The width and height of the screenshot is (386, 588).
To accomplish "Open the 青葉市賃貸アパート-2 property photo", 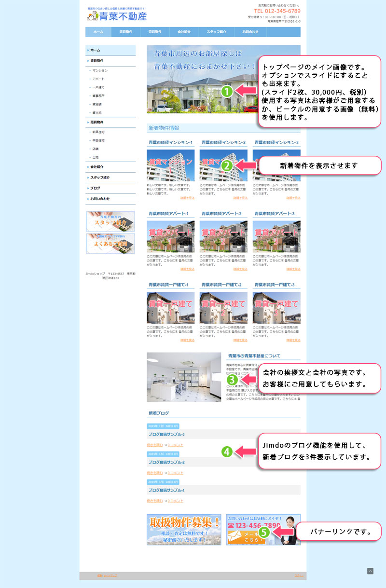I will (223, 236).
